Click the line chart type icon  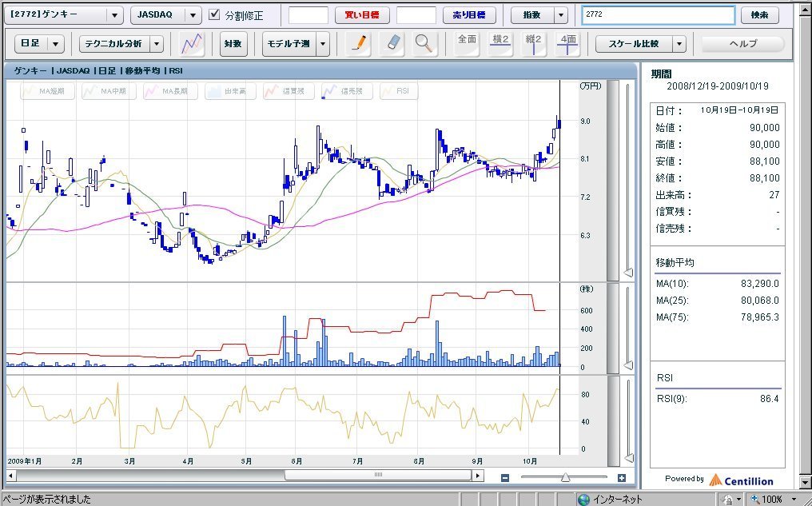191,45
